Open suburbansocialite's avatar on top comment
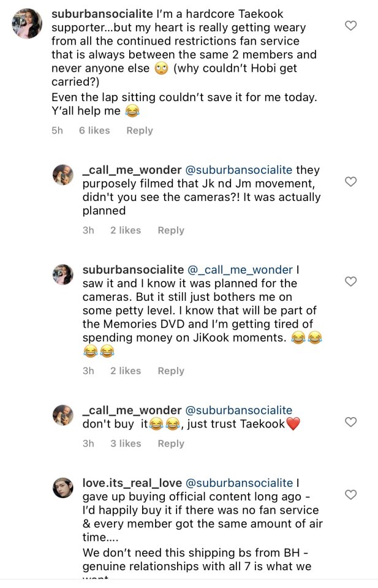This screenshot has width=378, height=588. pos(27,24)
